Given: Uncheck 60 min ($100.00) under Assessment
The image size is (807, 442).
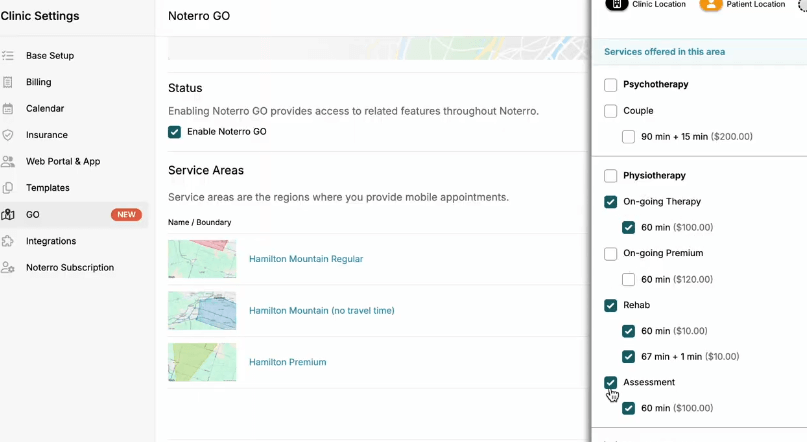Looking at the screenshot, I should pos(628,409).
